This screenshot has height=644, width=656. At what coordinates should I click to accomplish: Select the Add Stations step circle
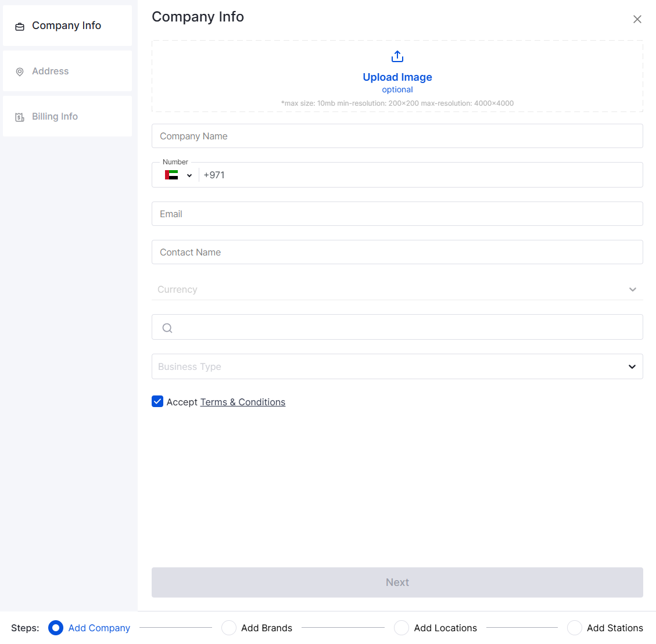coord(575,628)
